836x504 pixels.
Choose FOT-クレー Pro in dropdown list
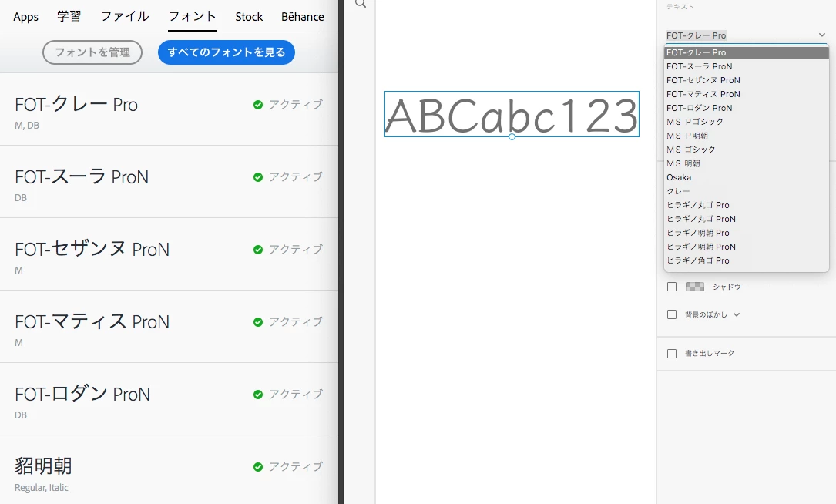tap(747, 53)
